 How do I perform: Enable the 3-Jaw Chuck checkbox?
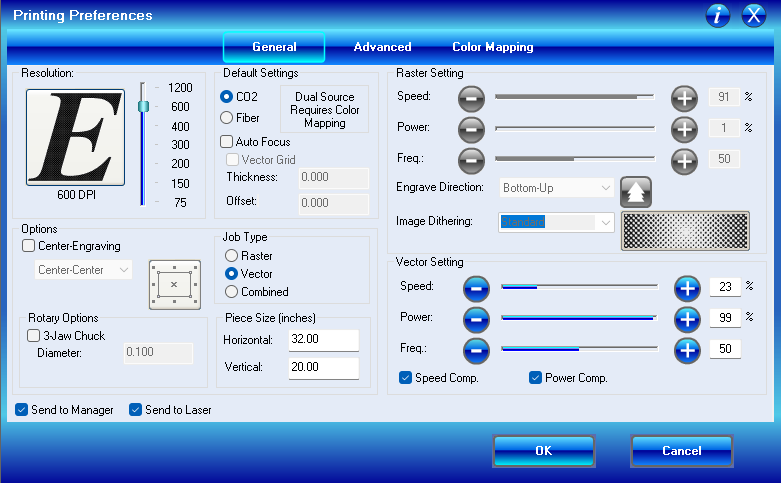pos(33,336)
